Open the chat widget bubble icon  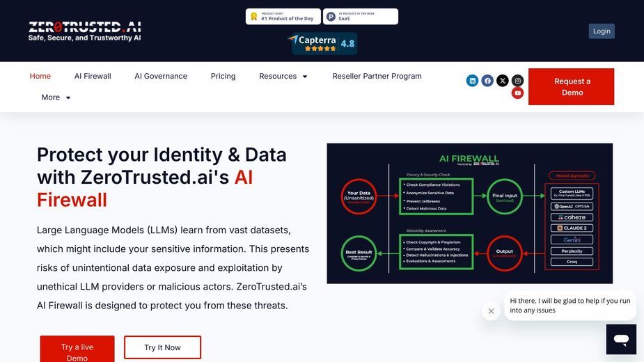[x=621, y=339]
